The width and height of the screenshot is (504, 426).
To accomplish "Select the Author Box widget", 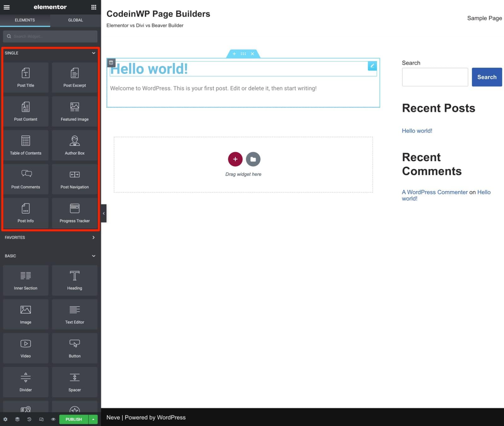I will 74,145.
